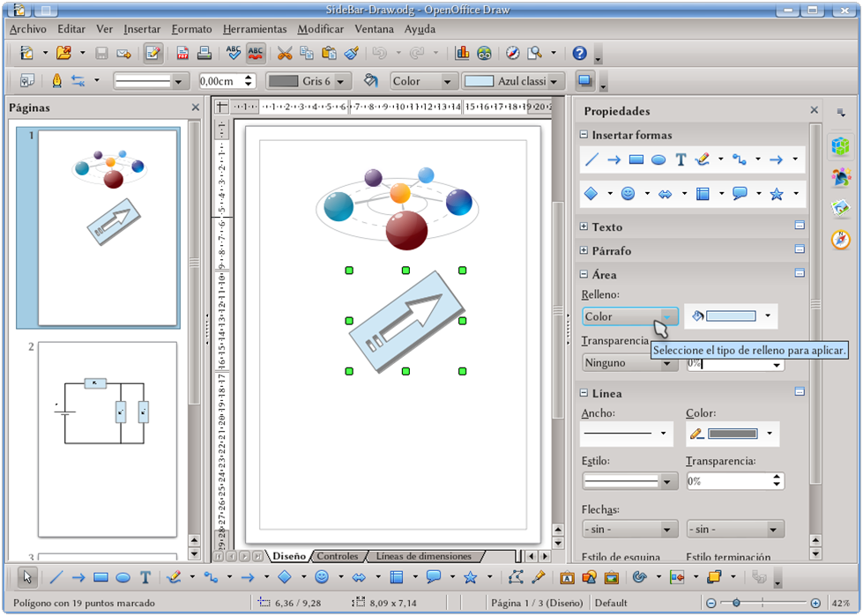The image size is (863, 616).
Task: Collapse the Área section
Action: (584, 274)
